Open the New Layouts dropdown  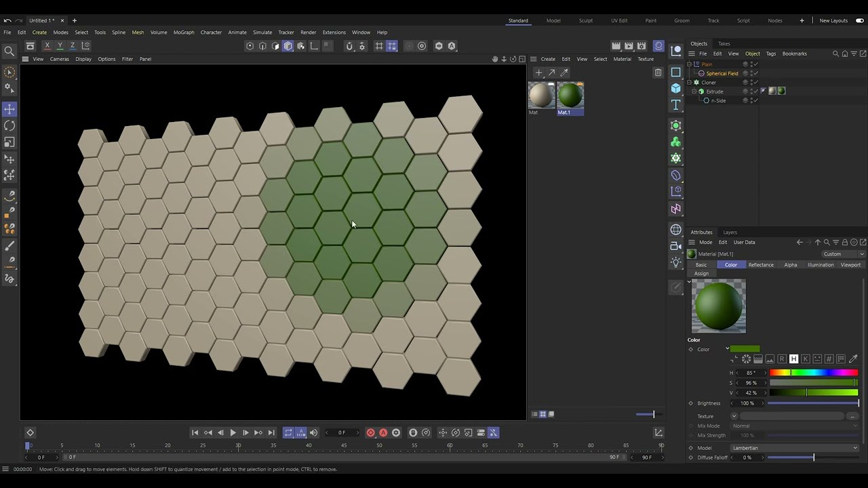[x=833, y=20]
